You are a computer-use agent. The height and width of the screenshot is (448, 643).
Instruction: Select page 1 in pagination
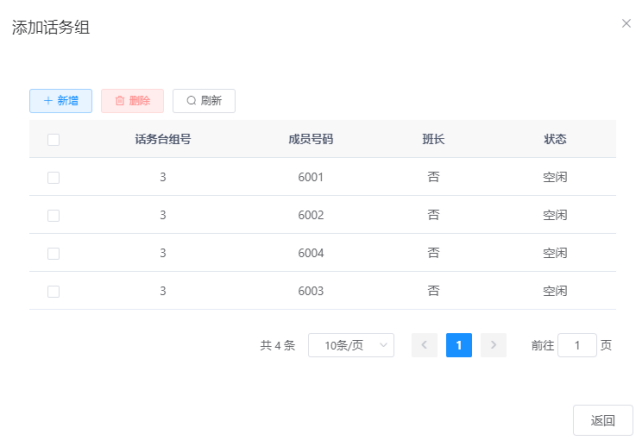tap(459, 346)
